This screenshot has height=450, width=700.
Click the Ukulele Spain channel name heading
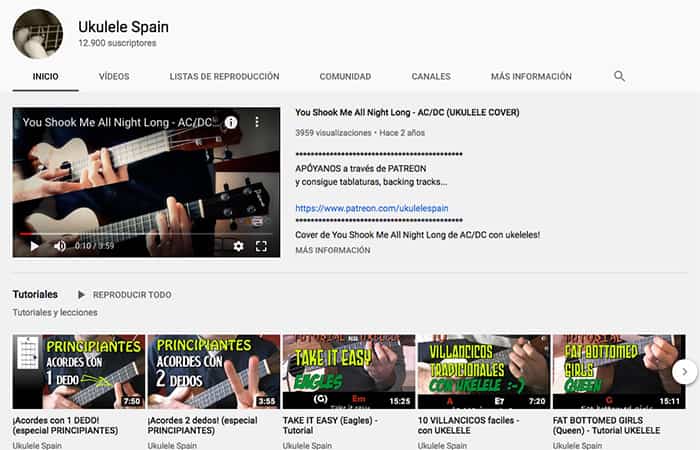123,27
